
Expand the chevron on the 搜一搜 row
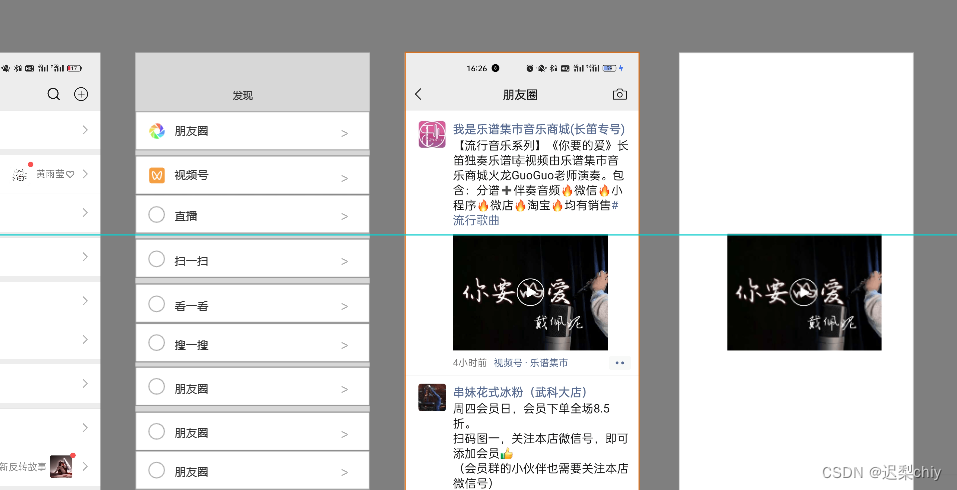click(x=345, y=345)
